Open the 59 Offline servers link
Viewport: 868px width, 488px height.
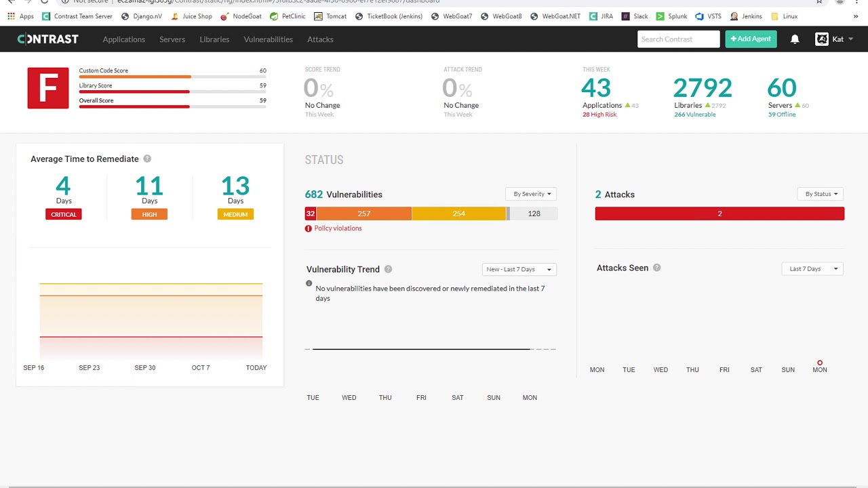(x=782, y=115)
